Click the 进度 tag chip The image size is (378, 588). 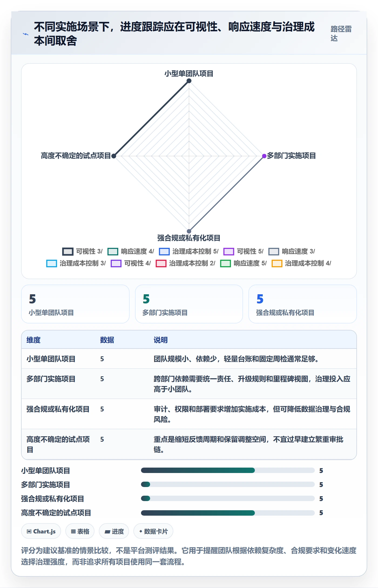pos(114,531)
